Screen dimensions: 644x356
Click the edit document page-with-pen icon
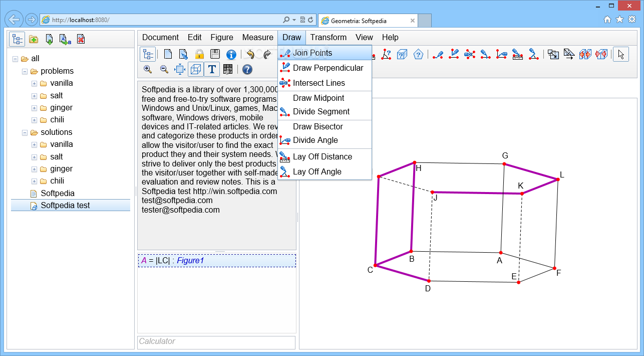pyautogui.click(x=184, y=54)
